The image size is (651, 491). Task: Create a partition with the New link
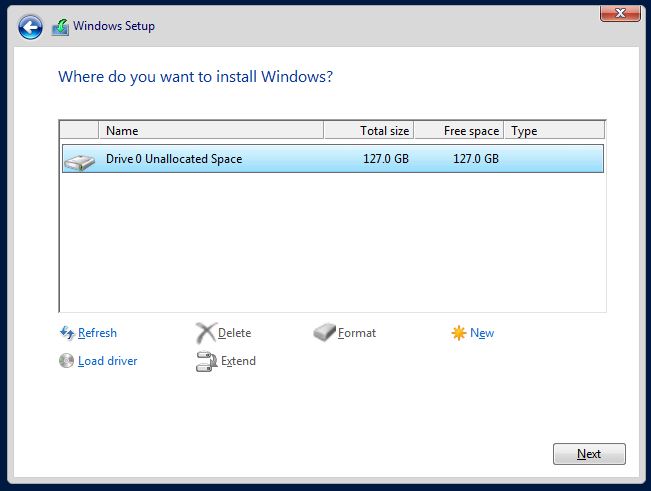482,333
